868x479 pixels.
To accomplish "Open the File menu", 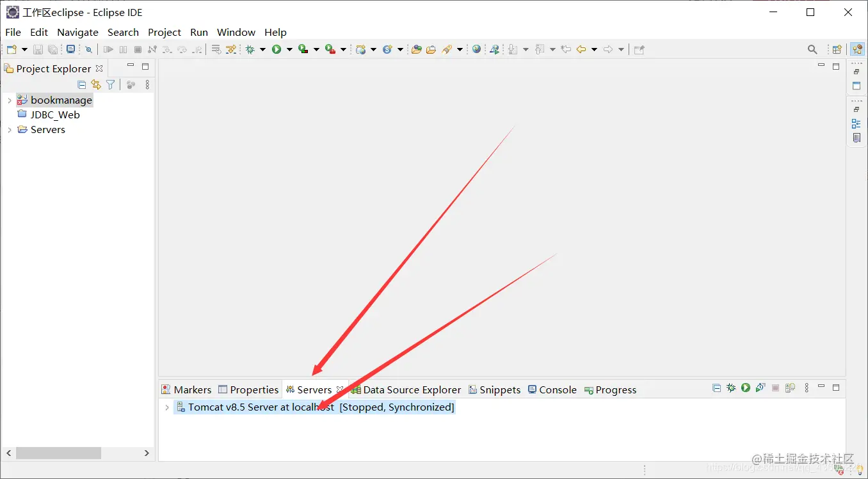I will click(x=13, y=32).
